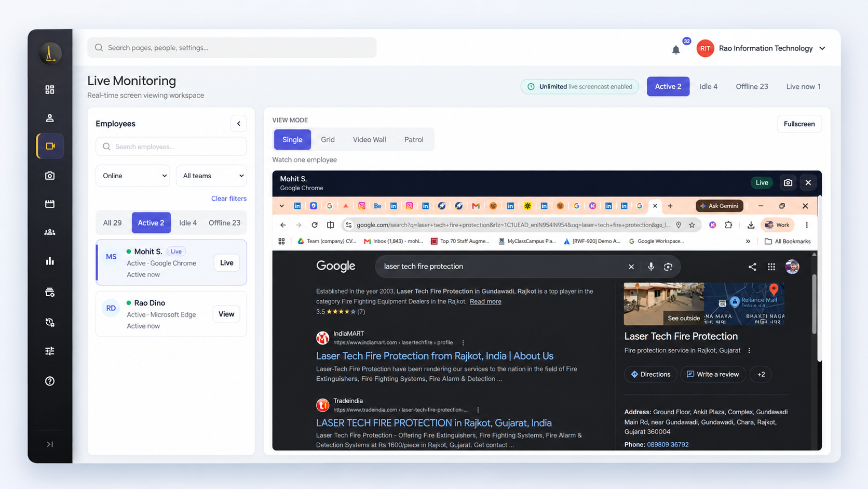This screenshot has height=489, width=868.
Task: Open the All teams dropdown
Action: (211, 176)
